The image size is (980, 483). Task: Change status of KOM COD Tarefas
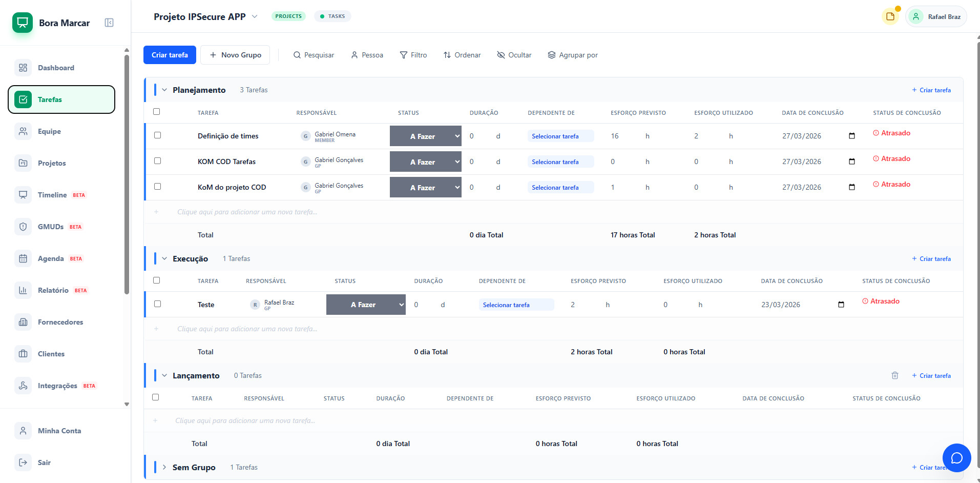(426, 162)
